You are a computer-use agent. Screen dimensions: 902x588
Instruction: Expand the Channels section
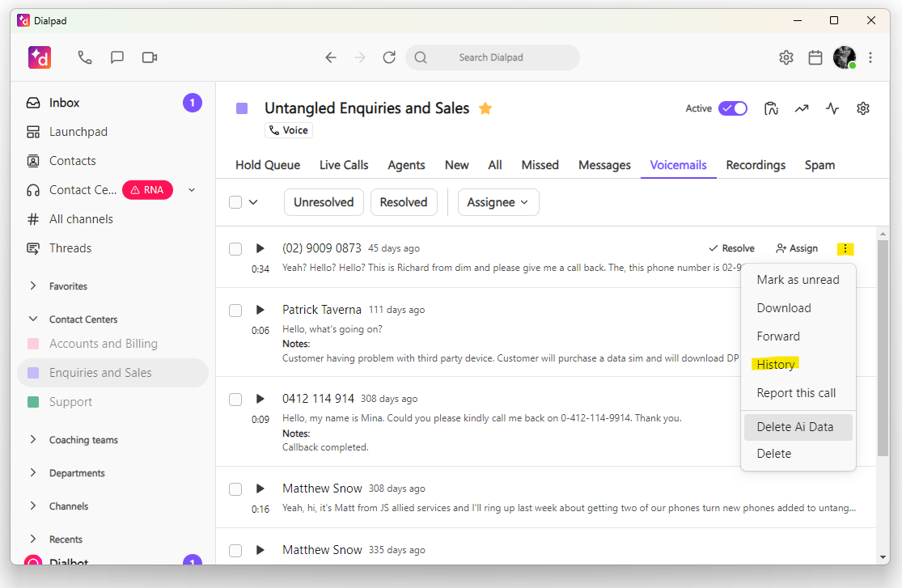coord(33,506)
